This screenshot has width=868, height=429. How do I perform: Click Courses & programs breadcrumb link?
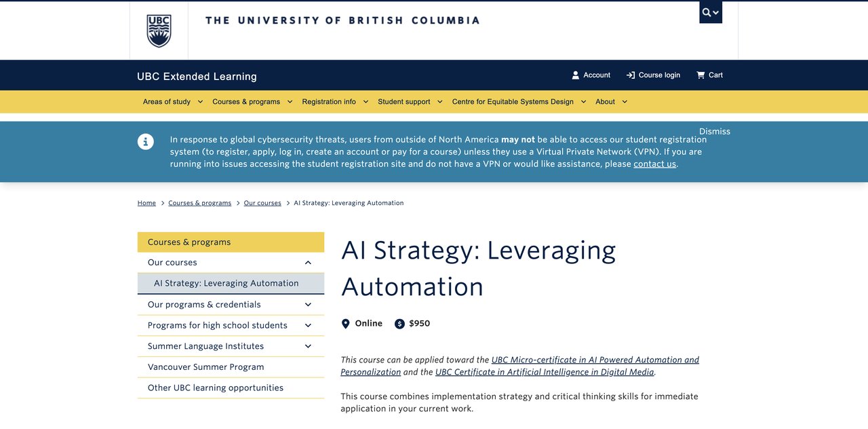[199, 203]
